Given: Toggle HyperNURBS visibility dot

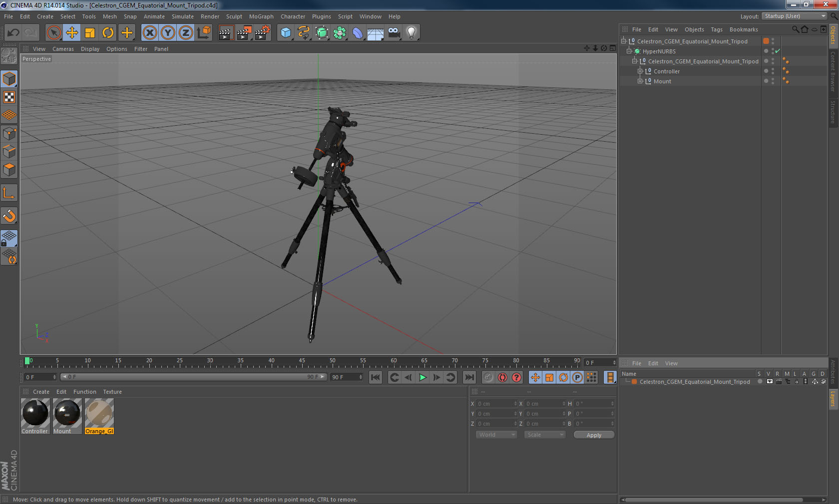Looking at the screenshot, I should tap(773, 49).
